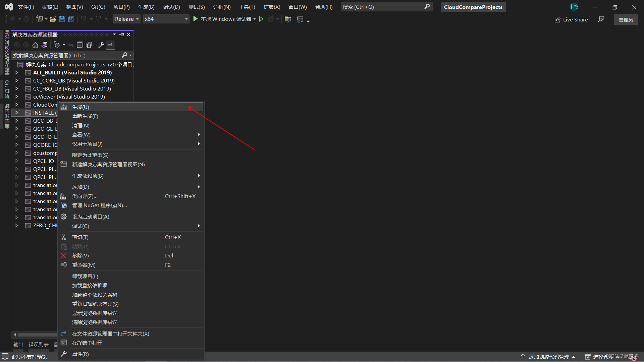Click Solution Explorer Home icon
This screenshot has height=362, width=644.
pos(35,45)
